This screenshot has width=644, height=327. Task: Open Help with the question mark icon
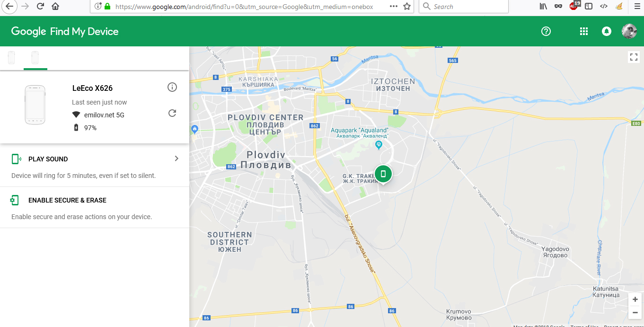(546, 31)
